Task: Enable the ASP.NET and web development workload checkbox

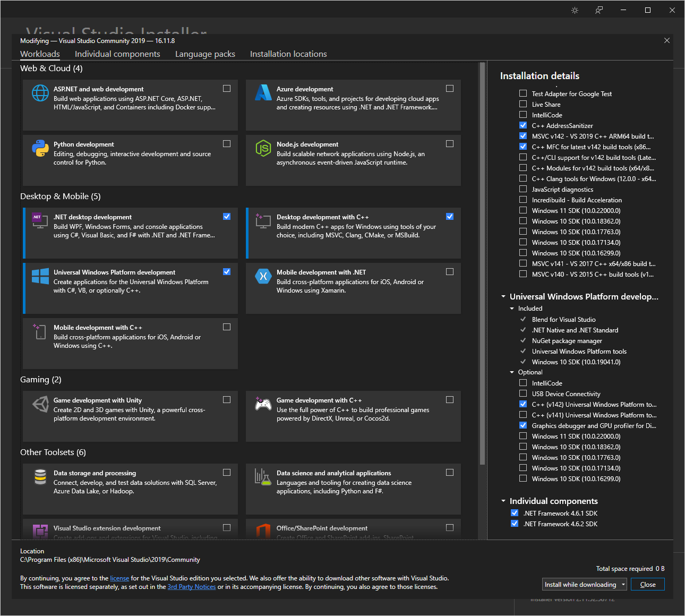Action: [x=227, y=89]
